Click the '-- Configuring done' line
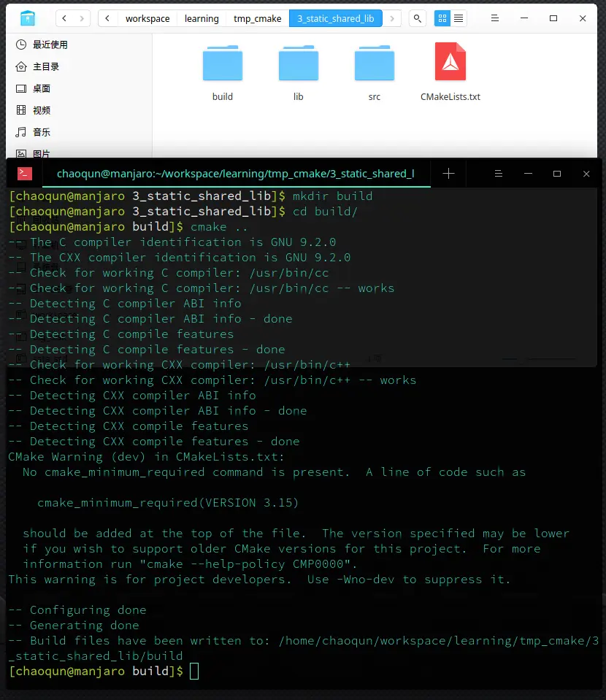Screen dimensions: 606x700 (77, 609)
